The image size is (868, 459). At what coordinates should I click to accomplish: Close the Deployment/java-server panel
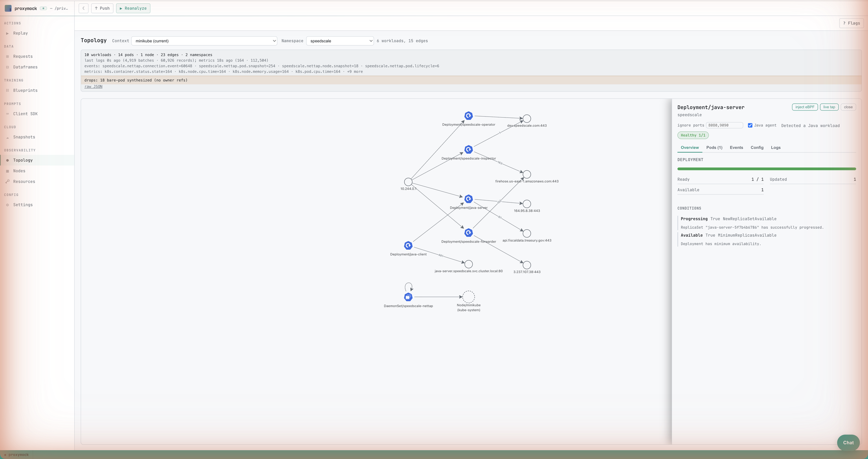click(x=848, y=107)
